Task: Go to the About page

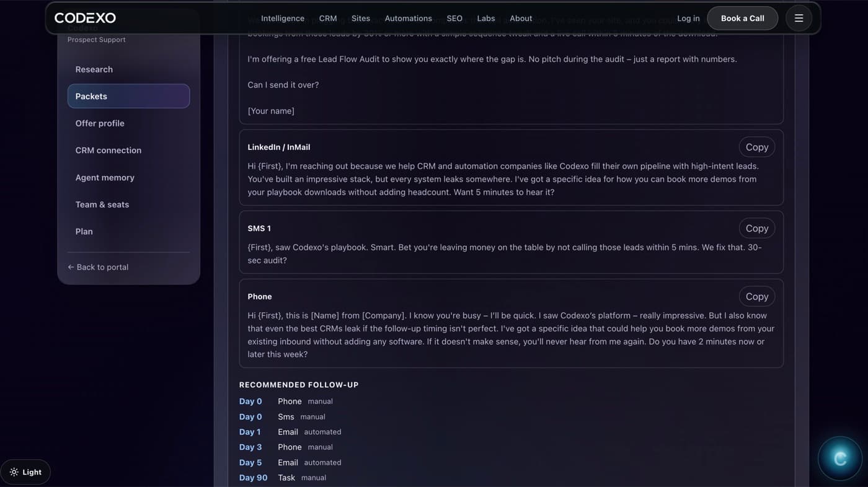Action: pos(521,18)
